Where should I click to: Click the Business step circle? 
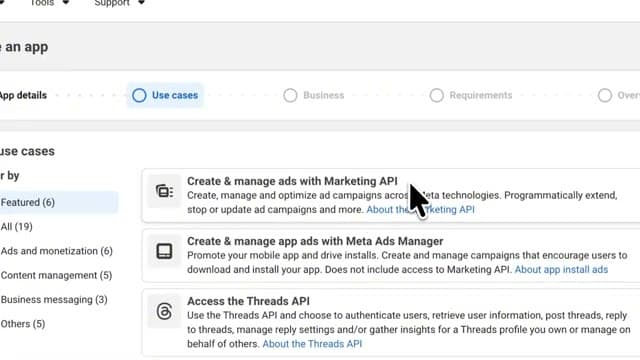[x=290, y=95]
